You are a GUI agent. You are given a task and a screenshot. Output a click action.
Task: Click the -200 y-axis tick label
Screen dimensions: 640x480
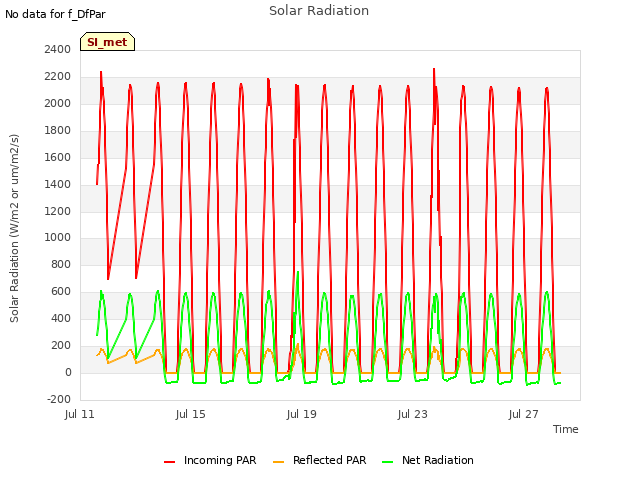point(59,399)
